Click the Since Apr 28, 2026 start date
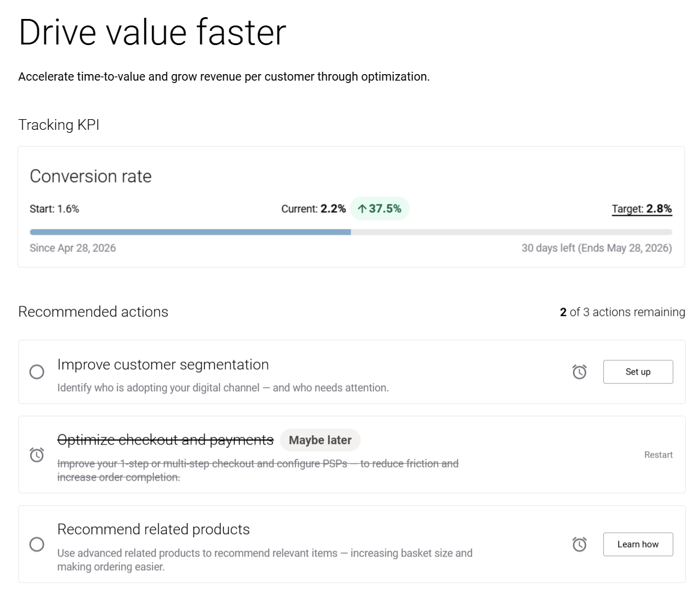The height and width of the screenshot is (597, 700). [x=73, y=248]
